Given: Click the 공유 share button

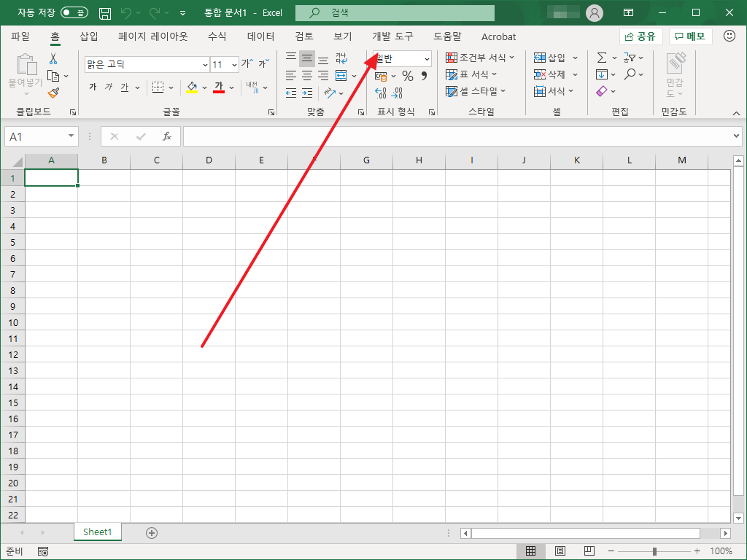Looking at the screenshot, I should point(640,36).
